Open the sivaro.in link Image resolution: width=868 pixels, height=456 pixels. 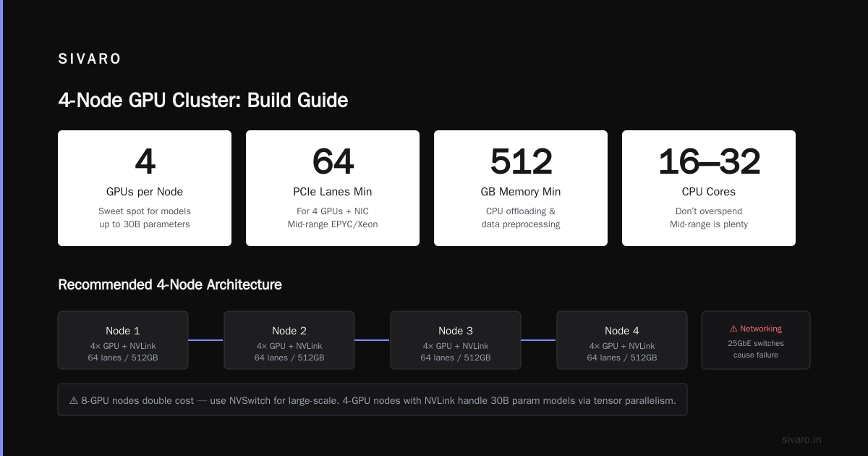pos(801,439)
